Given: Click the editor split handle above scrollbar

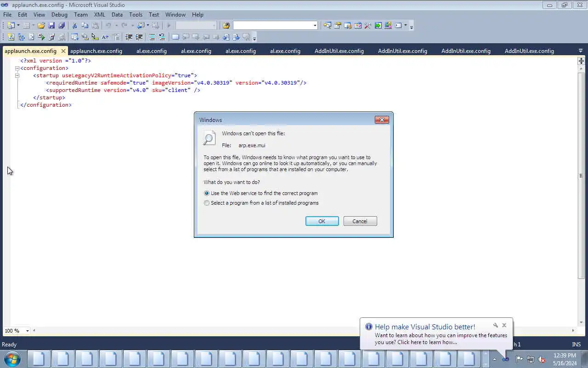Looking at the screenshot, I should tap(581, 61).
